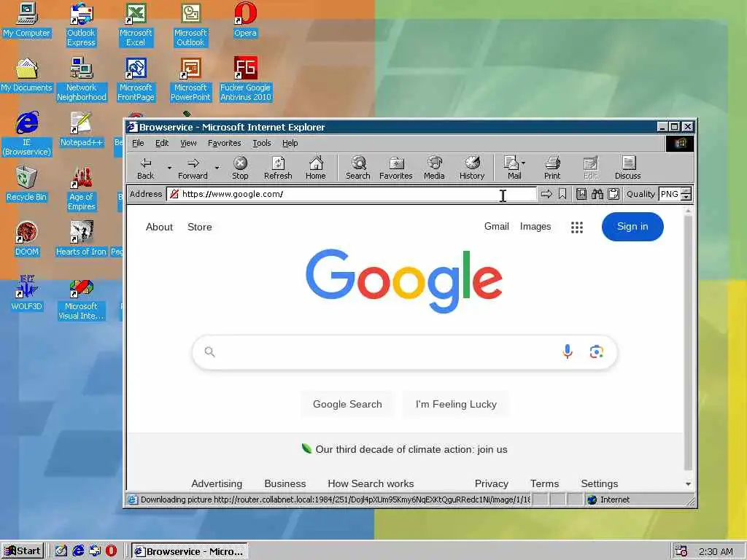Click the Google Search button
Screen dimensions: 747x560
(347, 404)
